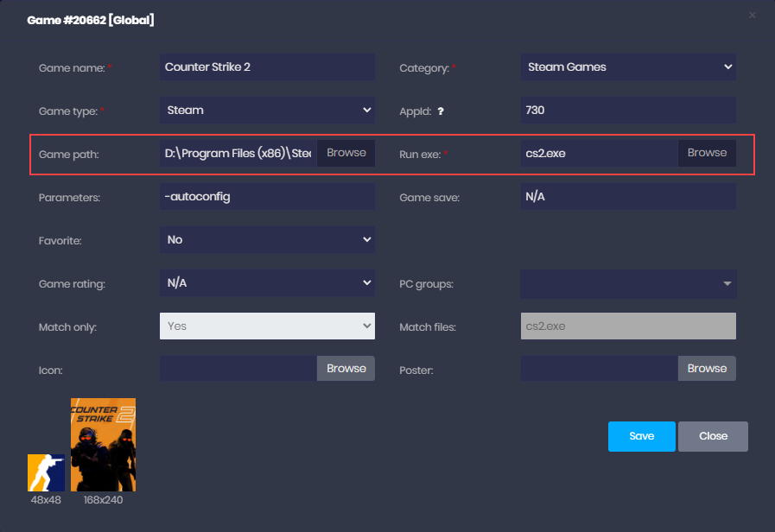The width and height of the screenshot is (775, 532).
Task: Open the Favorite dropdown
Action: pyautogui.click(x=267, y=239)
